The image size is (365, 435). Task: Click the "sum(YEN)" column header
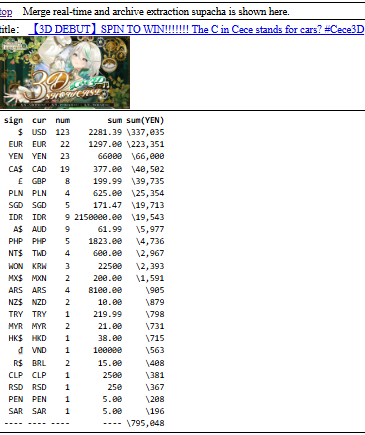[x=145, y=120]
